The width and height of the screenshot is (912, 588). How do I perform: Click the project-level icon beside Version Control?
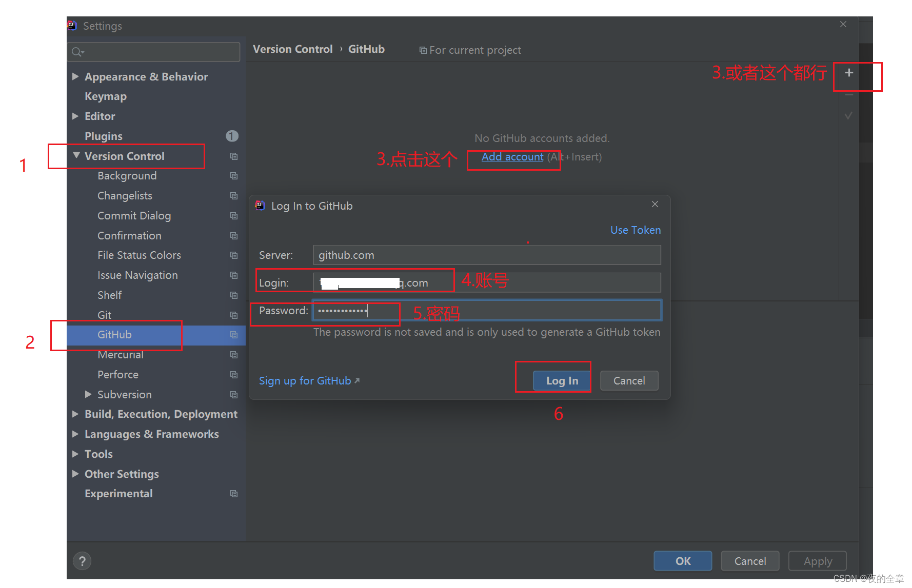click(x=234, y=156)
